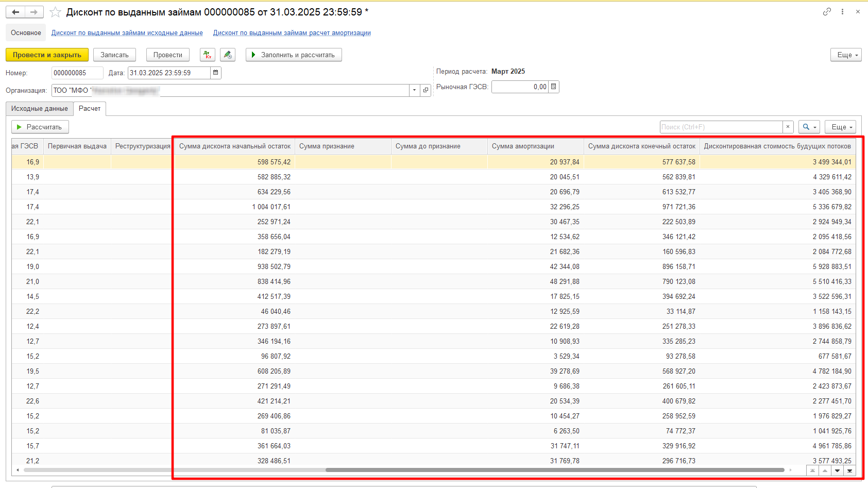Select cell with value 400 679,82
The height and width of the screenshot is (488, 868).
[642, 401]
